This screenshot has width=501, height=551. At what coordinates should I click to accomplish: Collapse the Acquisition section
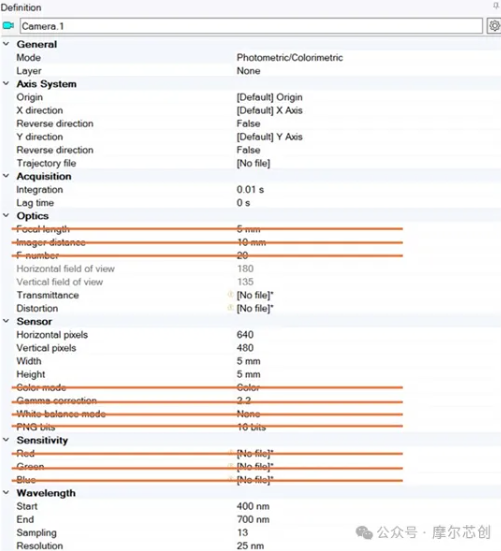point(6,176)
